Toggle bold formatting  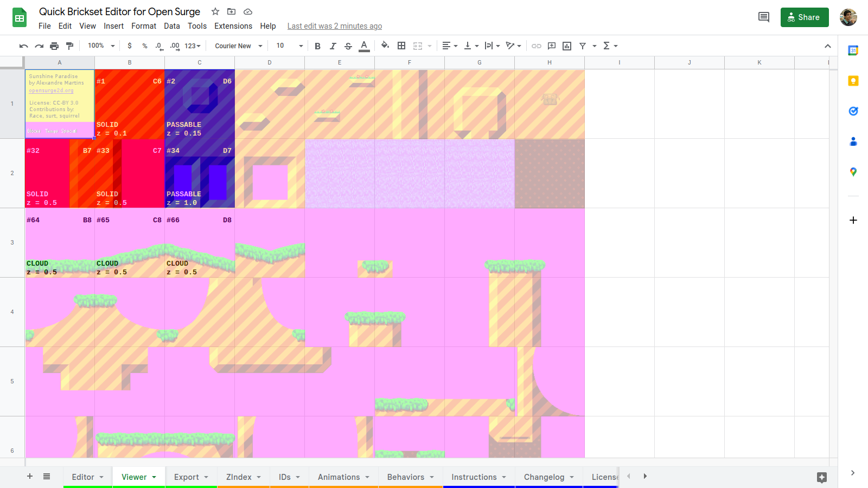pos(318,46)
